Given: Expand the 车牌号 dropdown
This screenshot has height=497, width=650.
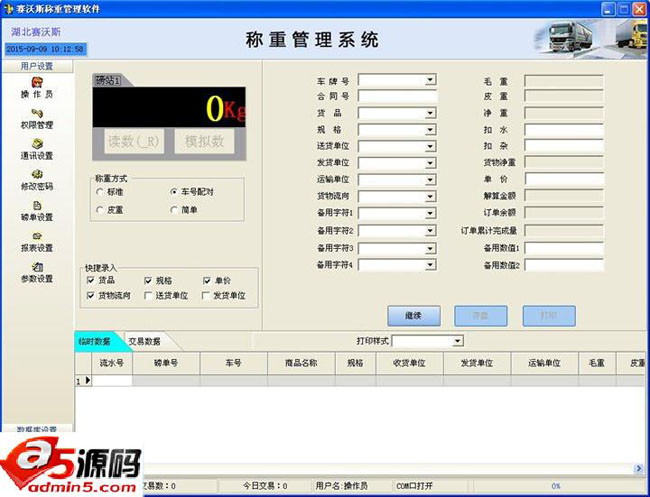Looking at the screenshot, I should (x=431, y=80).
